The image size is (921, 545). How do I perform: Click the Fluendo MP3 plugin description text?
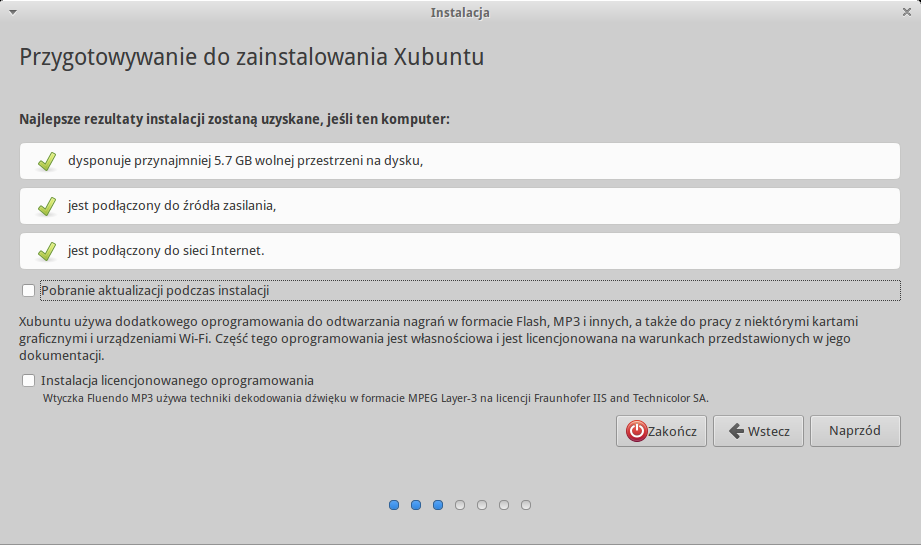[x=376, y=398]
